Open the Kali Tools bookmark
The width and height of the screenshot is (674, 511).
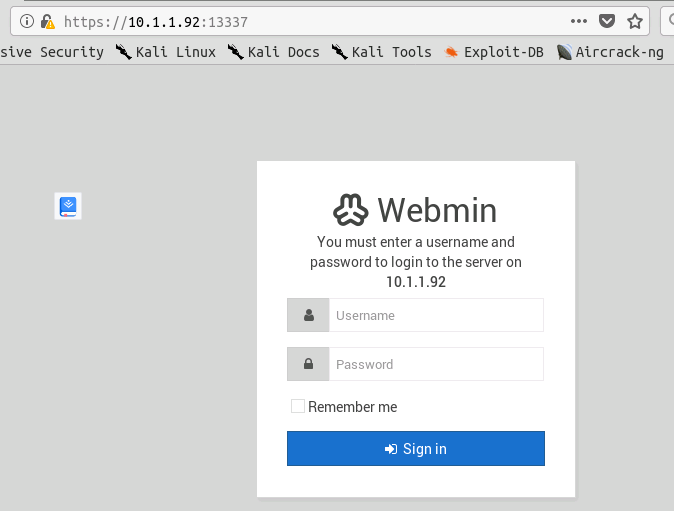point(381,52)
